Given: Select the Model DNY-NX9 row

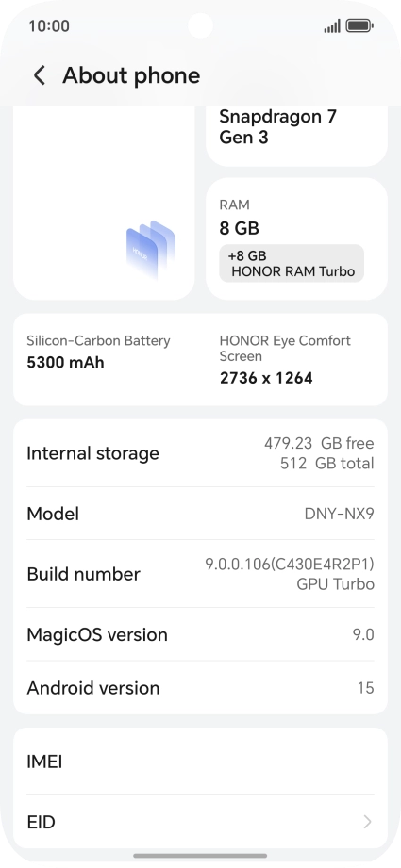Looking at the screenshot, I should pos(200,514).
